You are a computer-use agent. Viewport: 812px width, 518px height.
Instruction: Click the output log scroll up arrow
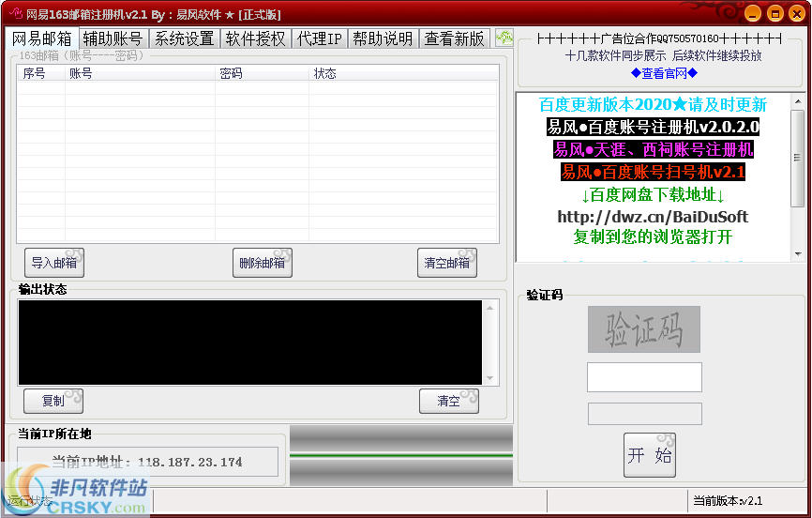489,308
